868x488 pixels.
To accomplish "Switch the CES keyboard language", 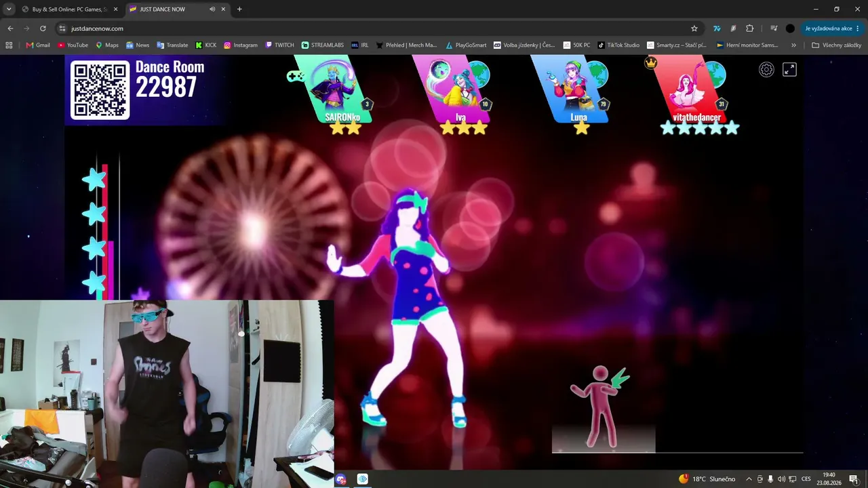I will click(x=806, y=479).
